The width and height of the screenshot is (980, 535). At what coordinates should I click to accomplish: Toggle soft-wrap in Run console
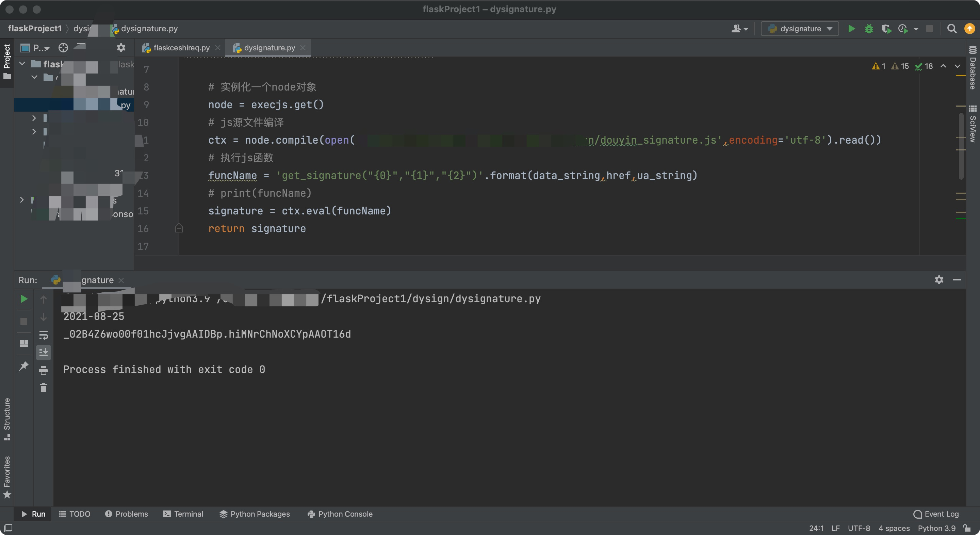pos(43,335)
